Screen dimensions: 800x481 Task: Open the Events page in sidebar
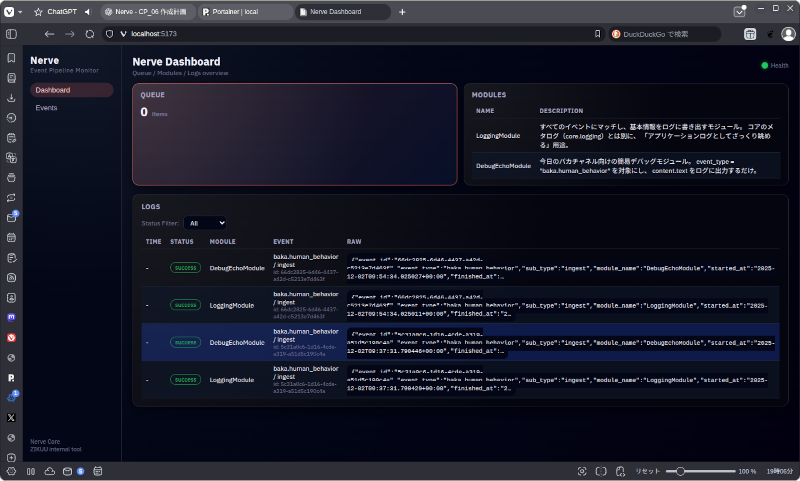point(46,107)
